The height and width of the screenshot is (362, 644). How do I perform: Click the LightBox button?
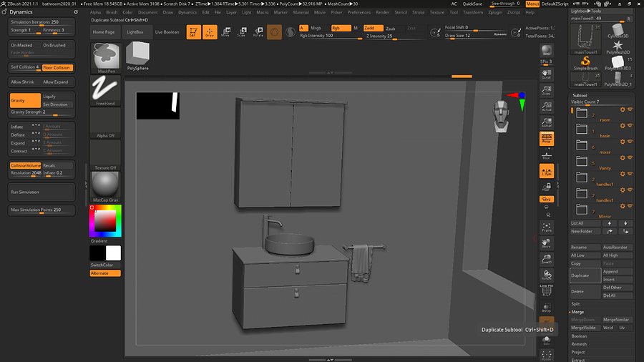click(x=135, y=32)
